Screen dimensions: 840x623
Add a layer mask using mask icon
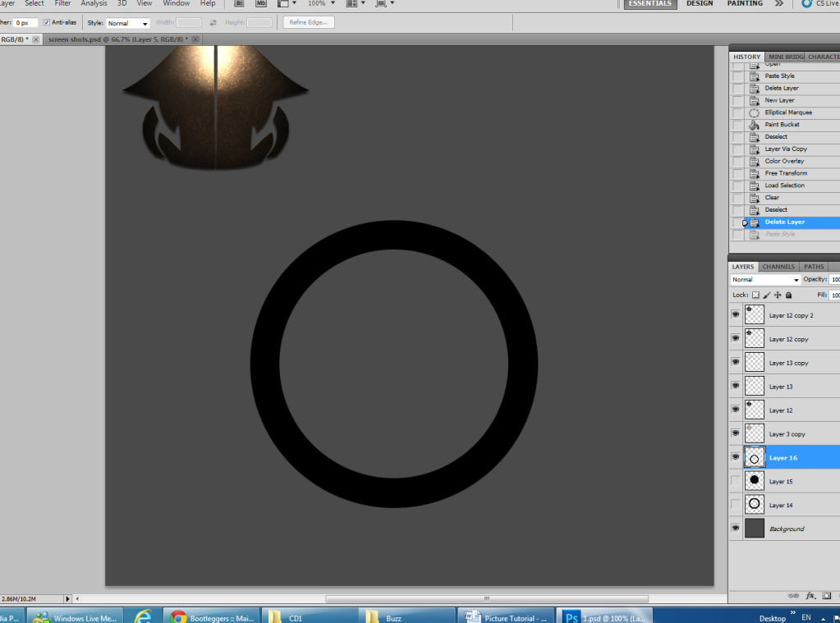coord(827,596)
